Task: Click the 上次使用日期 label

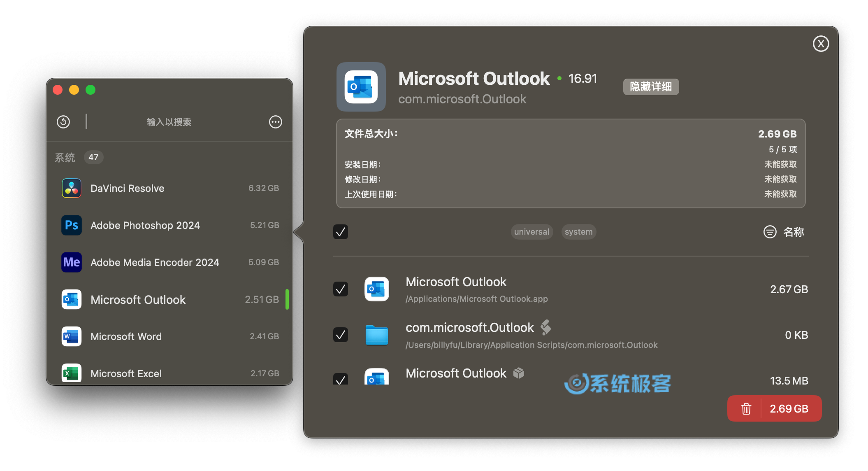Action: pyautogui.click(x=371, y=194)
